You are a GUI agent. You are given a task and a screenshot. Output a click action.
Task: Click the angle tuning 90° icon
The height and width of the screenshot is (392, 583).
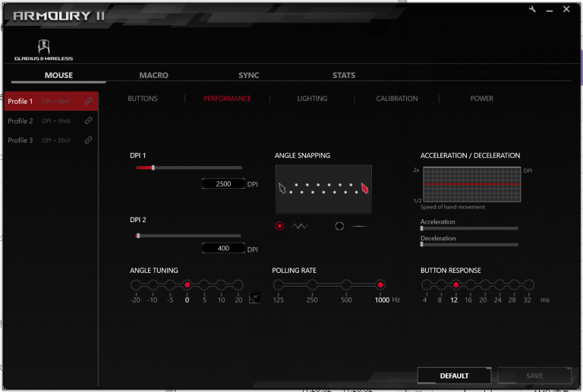pos(254,298)
